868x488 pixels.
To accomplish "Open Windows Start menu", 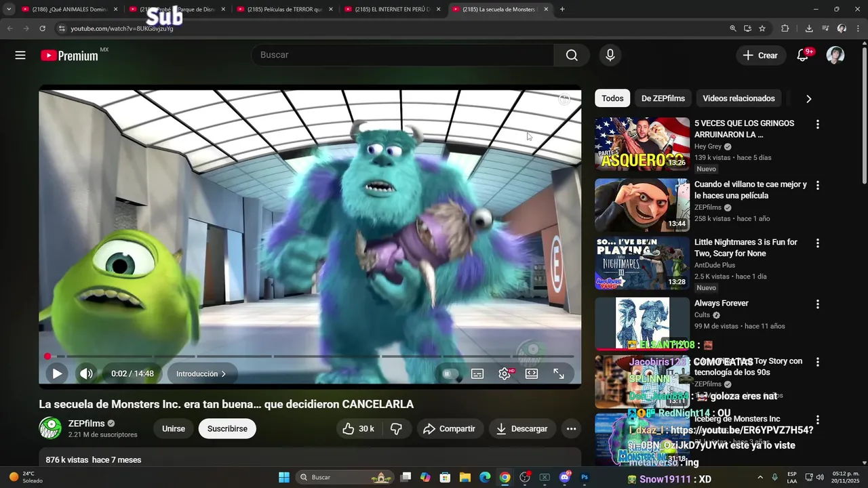I will [x=284, y=477].
